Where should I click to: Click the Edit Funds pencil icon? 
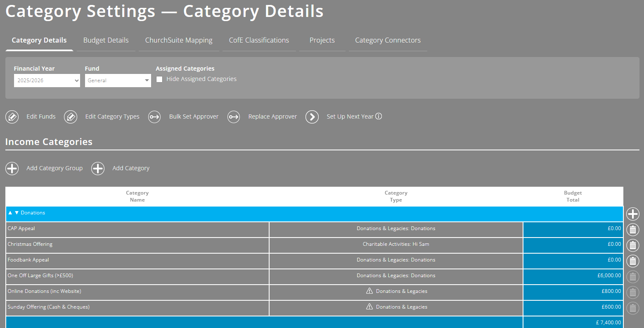12,116
